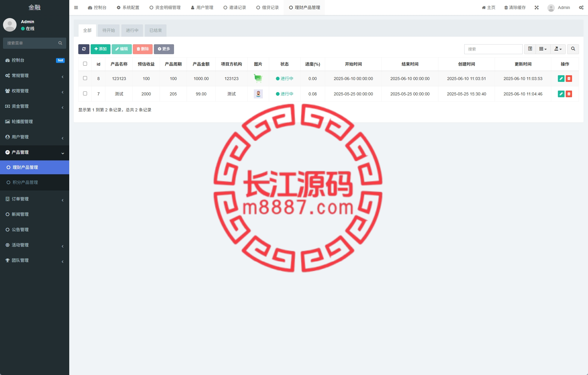The width and height of the screenshot is (588, 375).
Task: Expand 常规管理 sidebar menu
Action: 35,76
